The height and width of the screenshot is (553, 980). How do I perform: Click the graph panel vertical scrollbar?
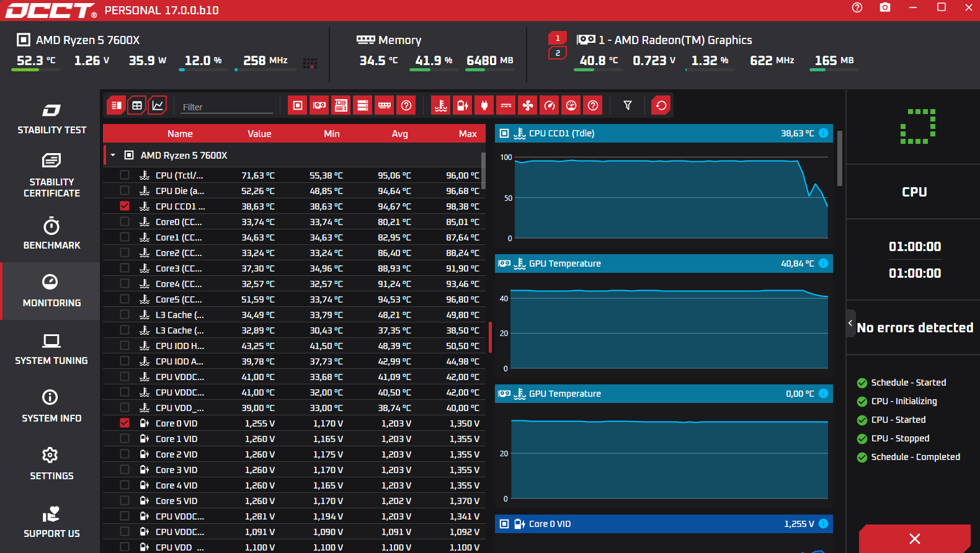click(x=840, y=158)
